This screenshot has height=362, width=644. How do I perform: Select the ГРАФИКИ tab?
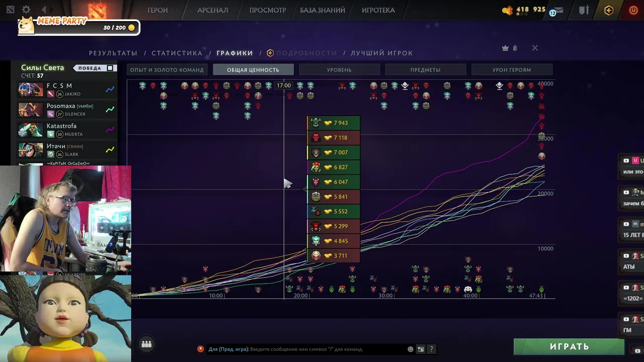pos(234,53)
